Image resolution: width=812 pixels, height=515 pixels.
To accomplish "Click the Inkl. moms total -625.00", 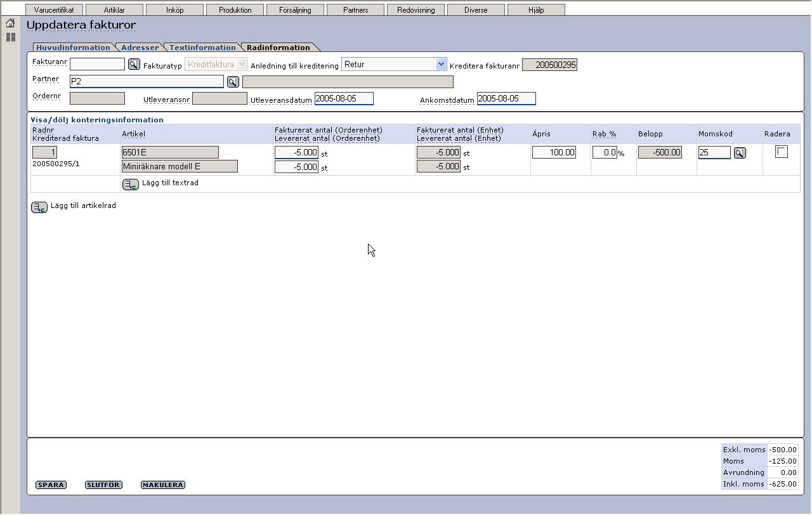I will pyautogui.click(x=782, y=484).
